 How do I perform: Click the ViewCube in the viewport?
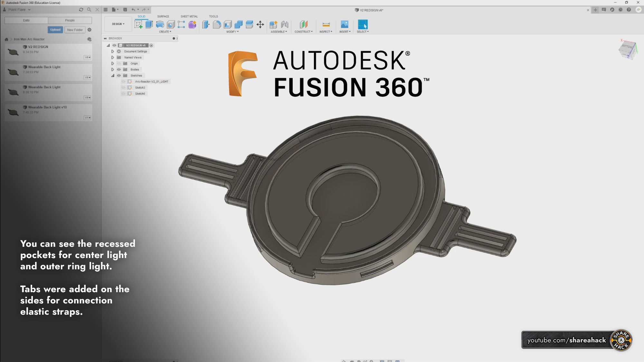(628, 50)
